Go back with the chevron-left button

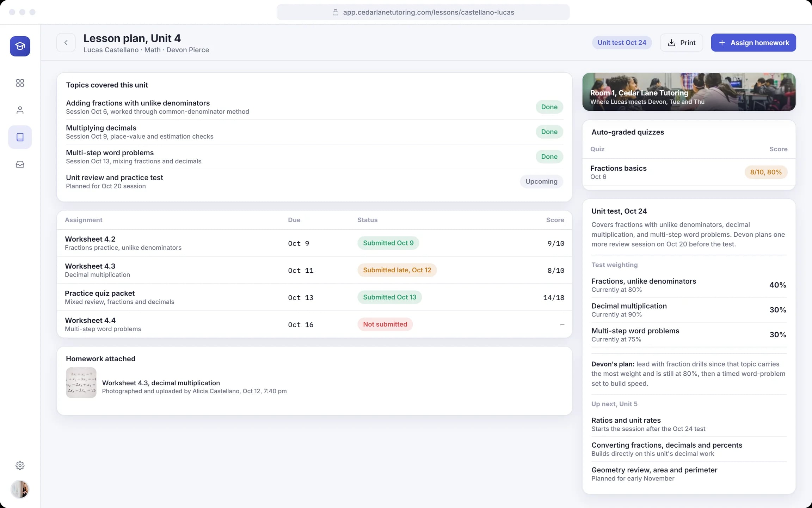[x=66, y=43]
